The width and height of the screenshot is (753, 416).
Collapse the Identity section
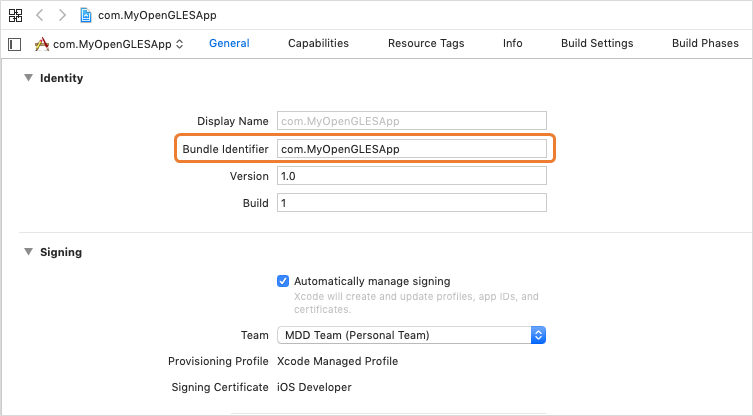pos(28,78)
